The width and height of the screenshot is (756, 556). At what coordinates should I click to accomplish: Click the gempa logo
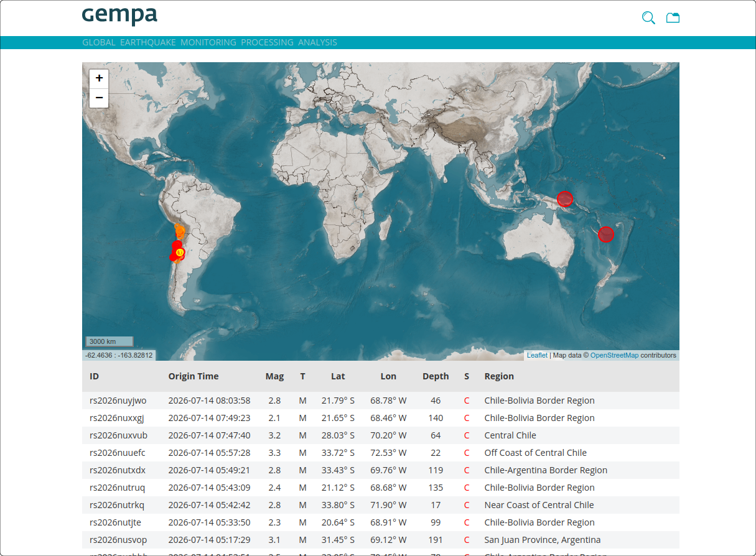(119, 16)
